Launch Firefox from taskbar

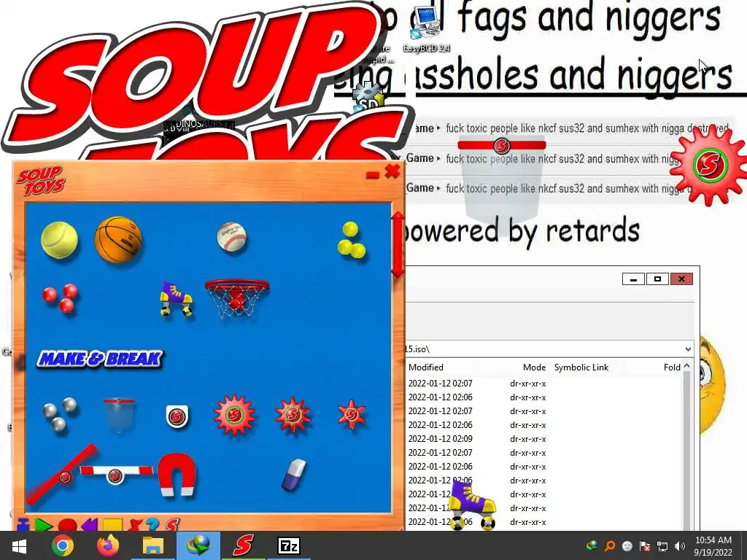tap(108, 545)
